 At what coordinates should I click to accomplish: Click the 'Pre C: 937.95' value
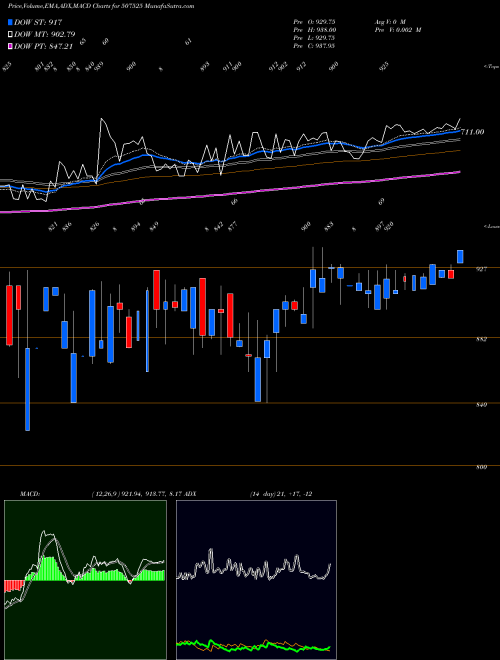click(x=314, y=46)
